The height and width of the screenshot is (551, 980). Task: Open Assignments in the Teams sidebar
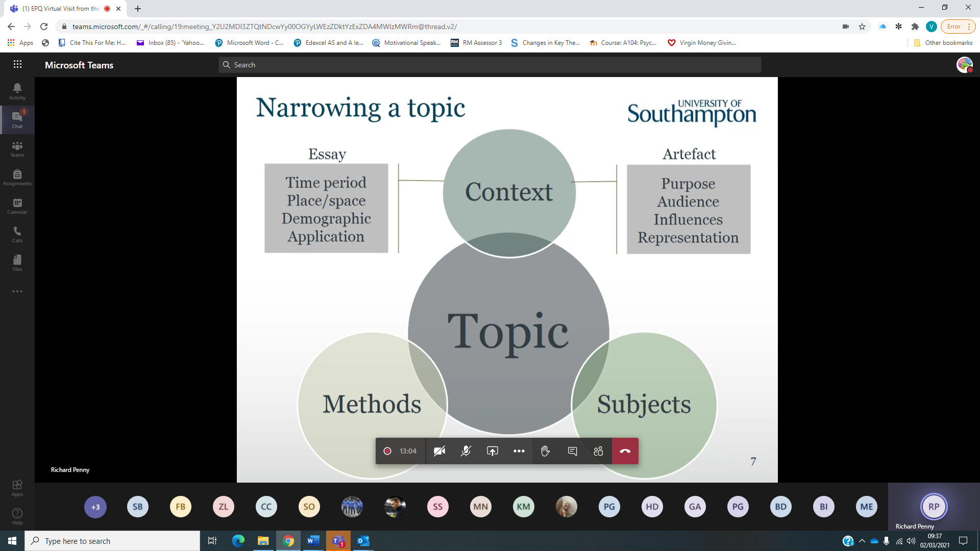[17, 177]
